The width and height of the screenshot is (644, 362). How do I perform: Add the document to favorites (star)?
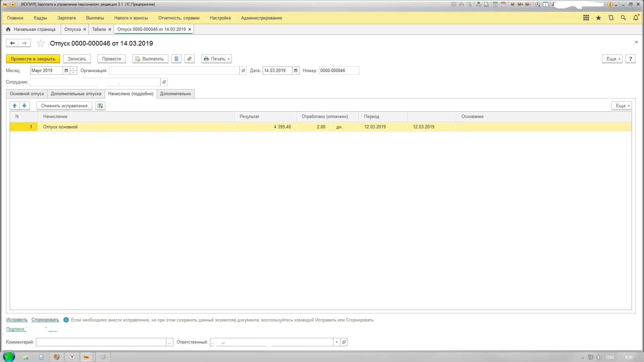[41, 44]
